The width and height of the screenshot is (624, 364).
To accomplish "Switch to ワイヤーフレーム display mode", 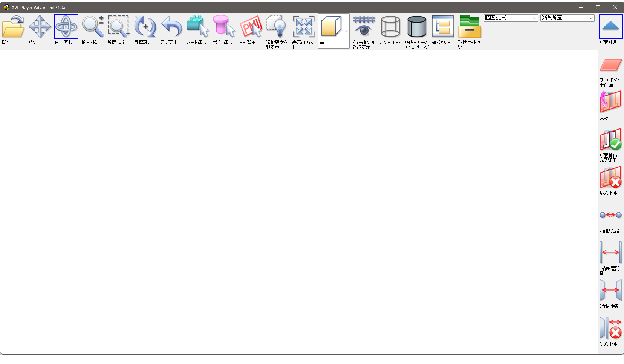I will [390, 27].
